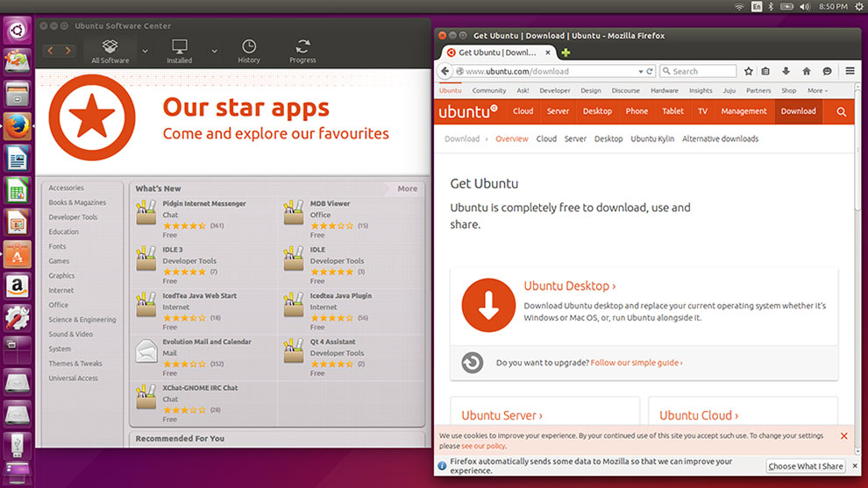Open LibreOffice Calc from the launcher
The height and width of the screenshot is (488, 868).
tap(18, 191)
